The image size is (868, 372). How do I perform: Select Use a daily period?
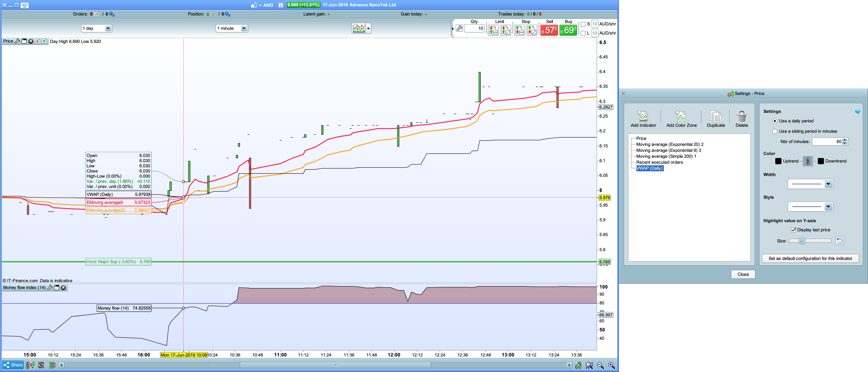775,121
